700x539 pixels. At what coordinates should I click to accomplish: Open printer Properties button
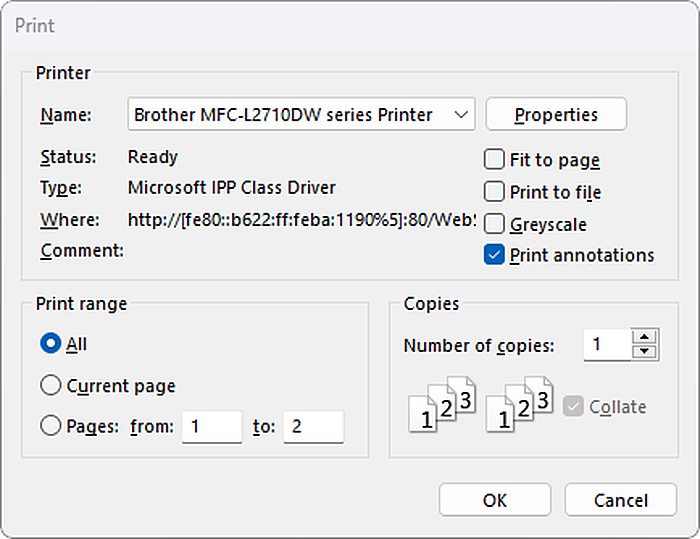(x=556, y=114)
